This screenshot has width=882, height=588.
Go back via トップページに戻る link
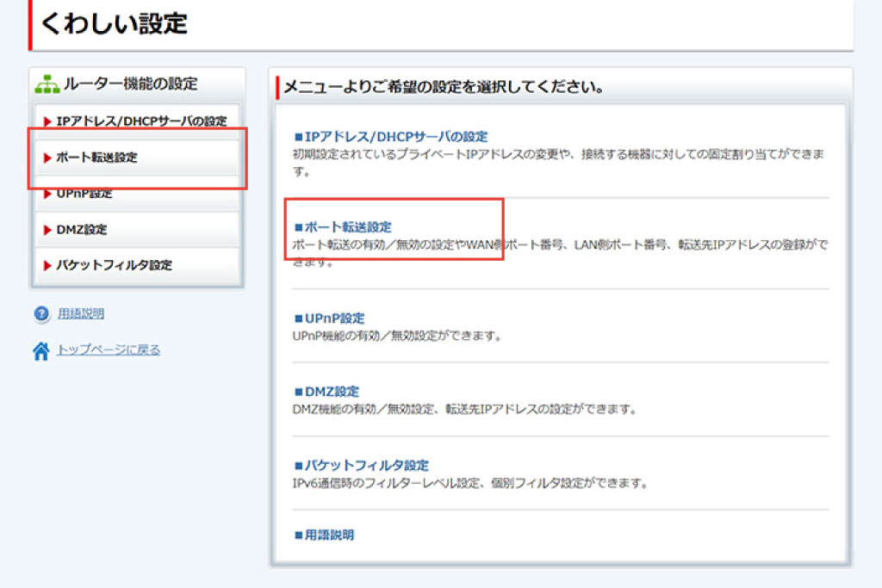pos(109,350)
